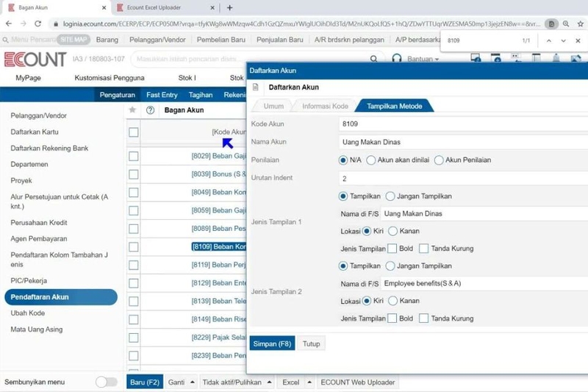The width and height of the screenshot is (588, 392).
Task: Open a new browser tab
Action: click(229, 7)
